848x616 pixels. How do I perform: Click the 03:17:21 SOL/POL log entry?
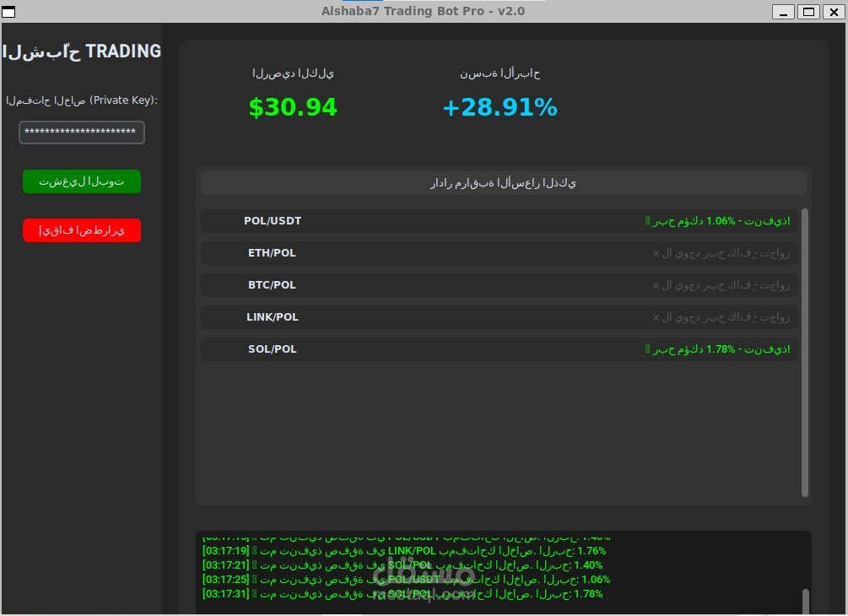click(x=402, y=565)
